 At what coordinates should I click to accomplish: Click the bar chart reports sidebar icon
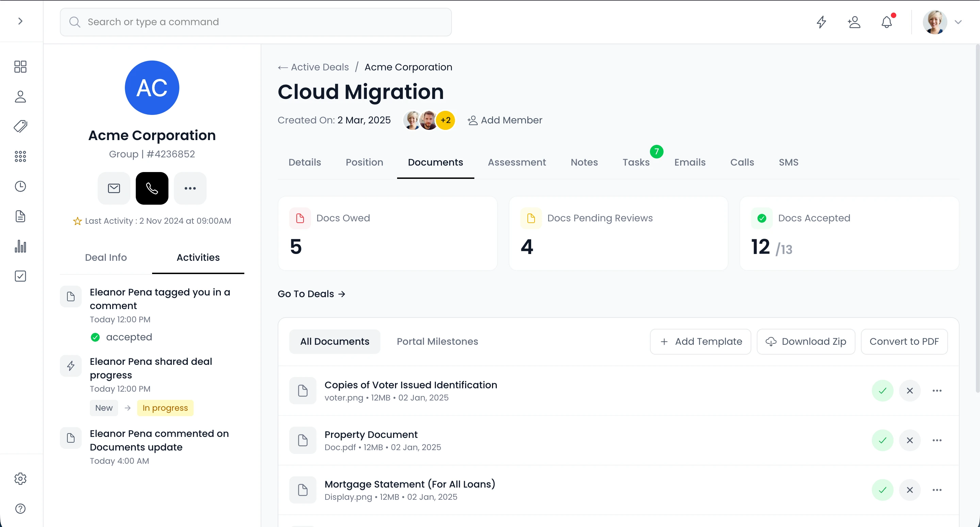click(20, 247)
